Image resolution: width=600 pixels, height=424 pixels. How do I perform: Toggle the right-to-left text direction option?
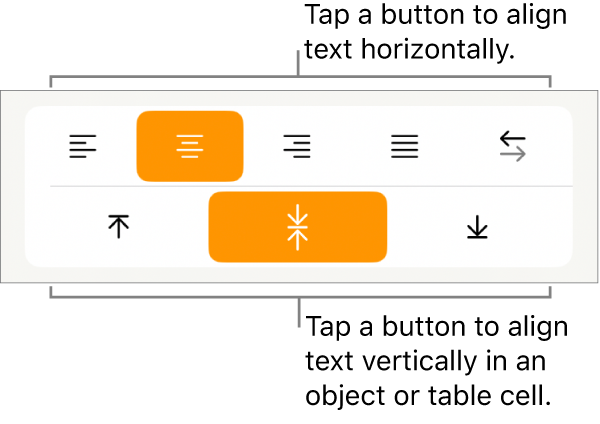click(512, 147)
